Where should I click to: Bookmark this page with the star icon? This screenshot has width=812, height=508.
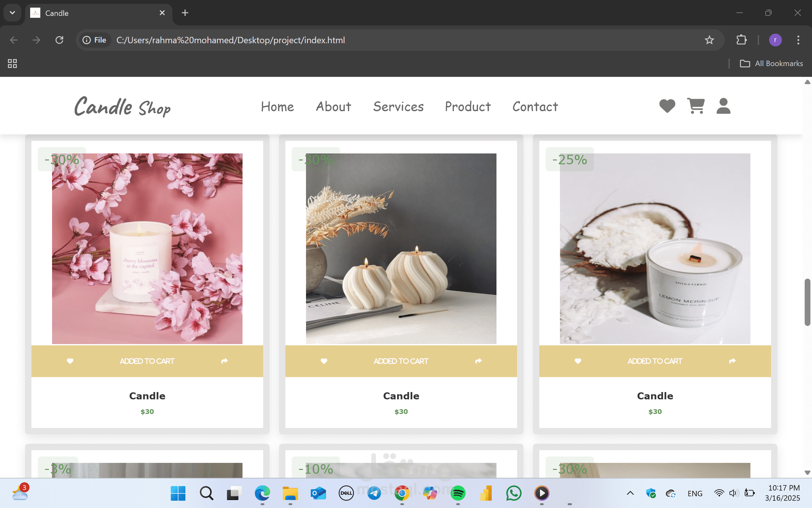coord(709,40)
